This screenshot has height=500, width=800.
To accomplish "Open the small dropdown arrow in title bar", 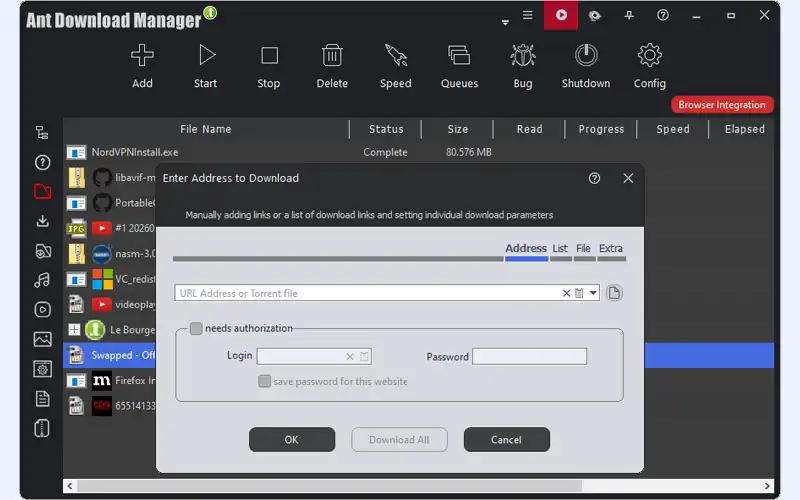I will tap(505, 22).
